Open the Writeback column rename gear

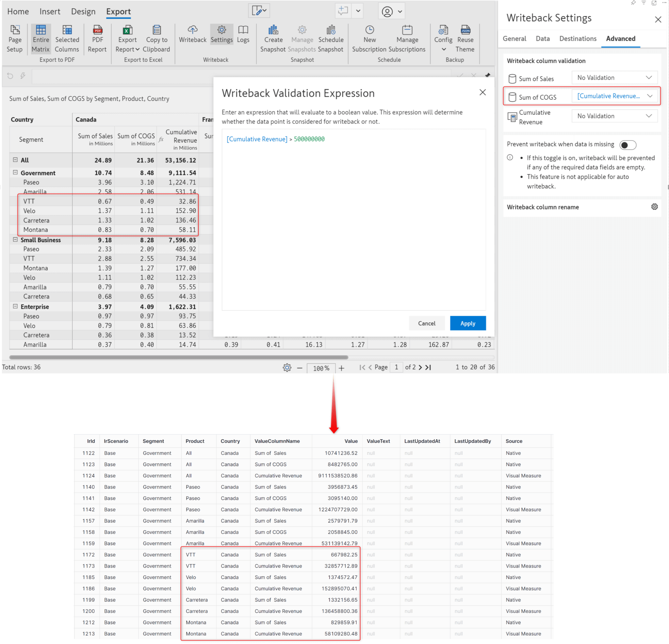coord(654,207)
